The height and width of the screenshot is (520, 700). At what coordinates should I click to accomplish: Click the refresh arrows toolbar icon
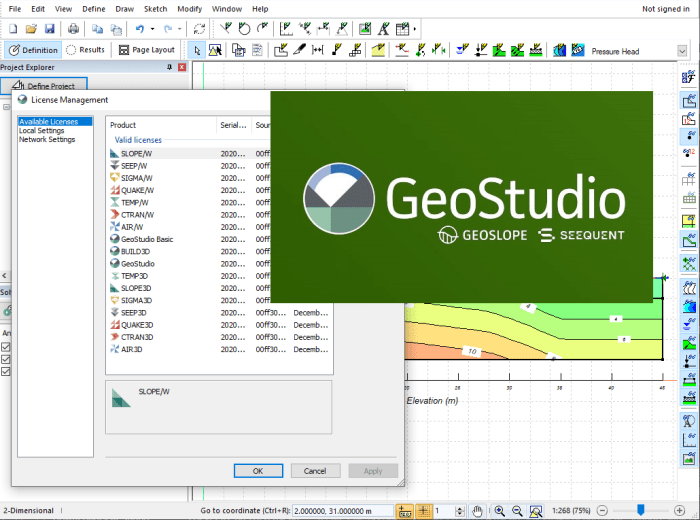coord(199,29)
